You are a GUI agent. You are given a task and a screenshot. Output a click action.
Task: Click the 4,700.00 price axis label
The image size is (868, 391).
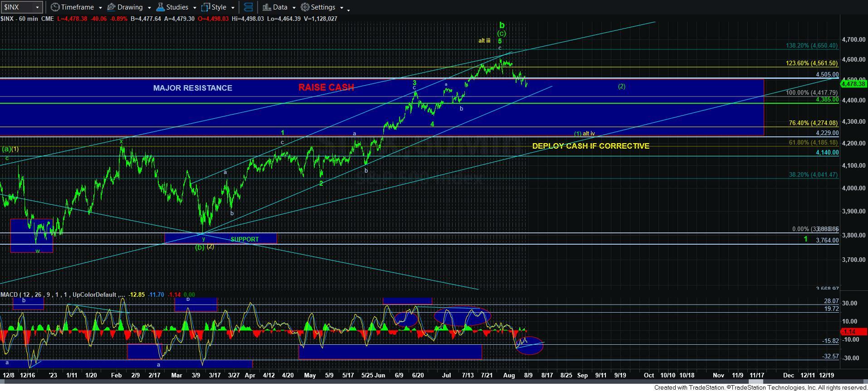point(853,39)
